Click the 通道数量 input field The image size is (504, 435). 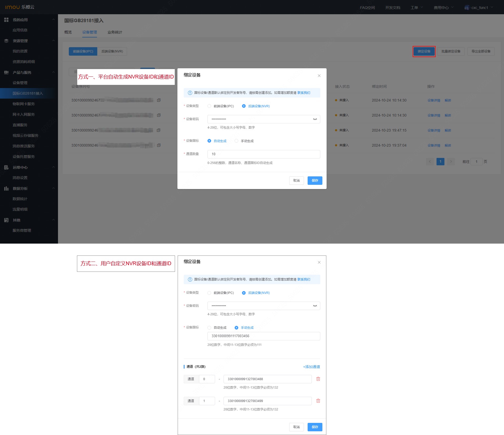pyautogui.click(x=264, y=154)
